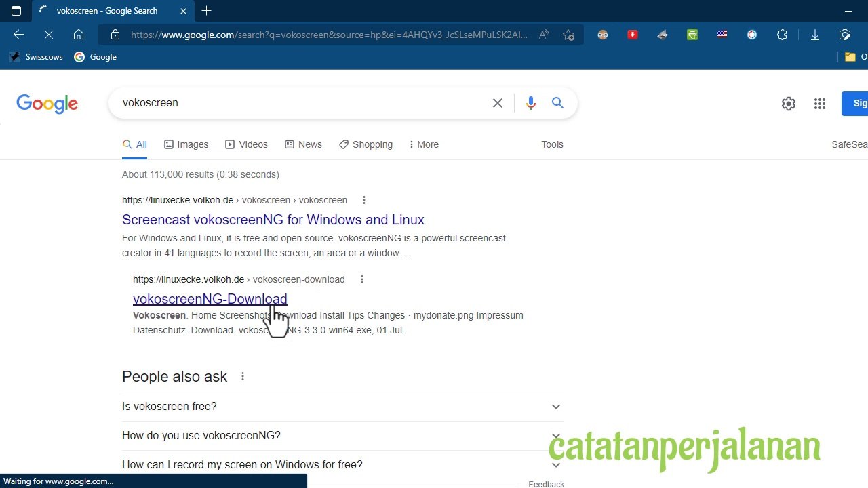This screenshot has height=488, width=868.
Task: Open the vokoscreenNG-Download link
Action: (210, 299)
